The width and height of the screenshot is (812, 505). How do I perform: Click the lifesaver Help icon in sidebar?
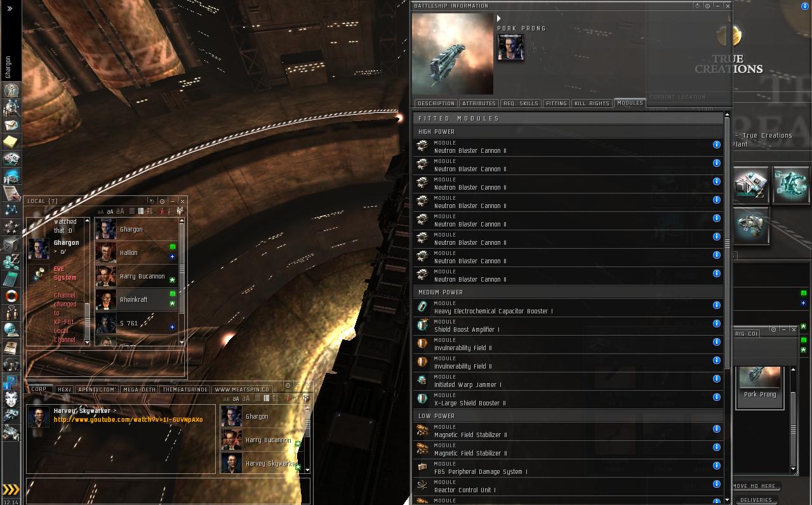(11, 296)
